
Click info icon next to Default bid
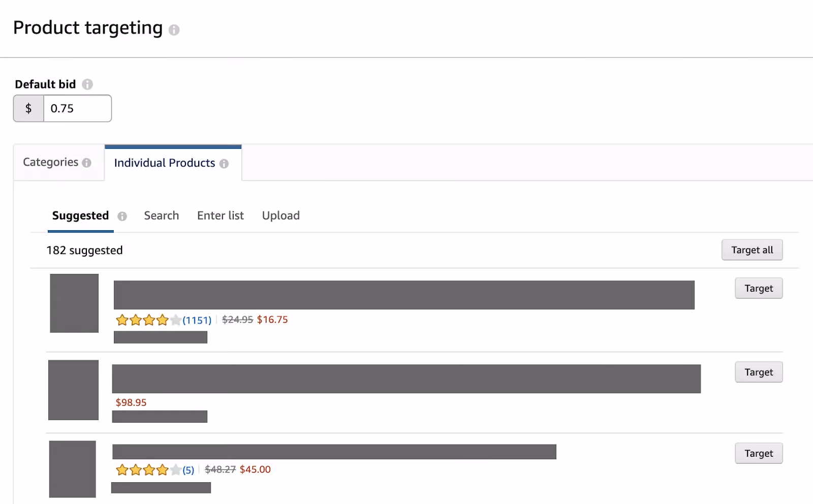(x=87, y=84)
